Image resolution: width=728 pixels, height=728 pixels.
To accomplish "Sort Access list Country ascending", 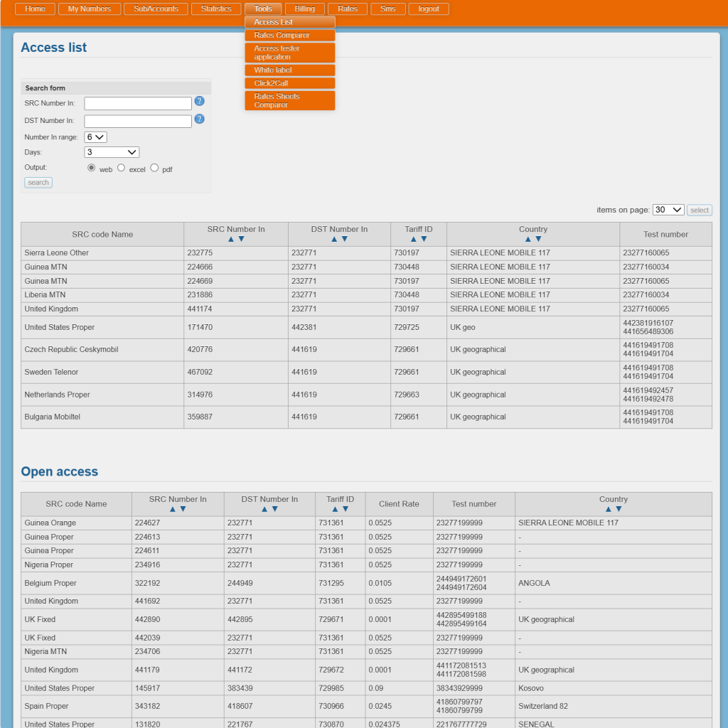I will 528,239.
